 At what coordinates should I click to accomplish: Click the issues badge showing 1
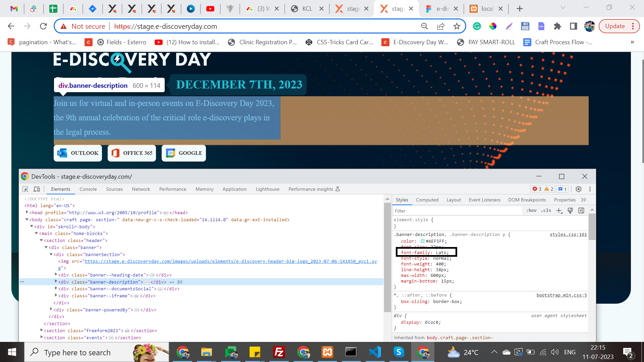(x=562, y=189)
